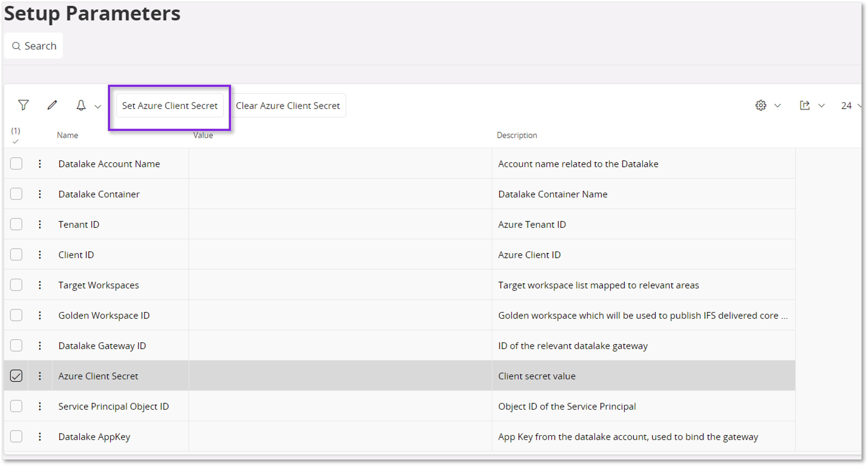Check the Client ID row checkbox
The width and height of the screenshot is (868, 466).
point(16,255)
